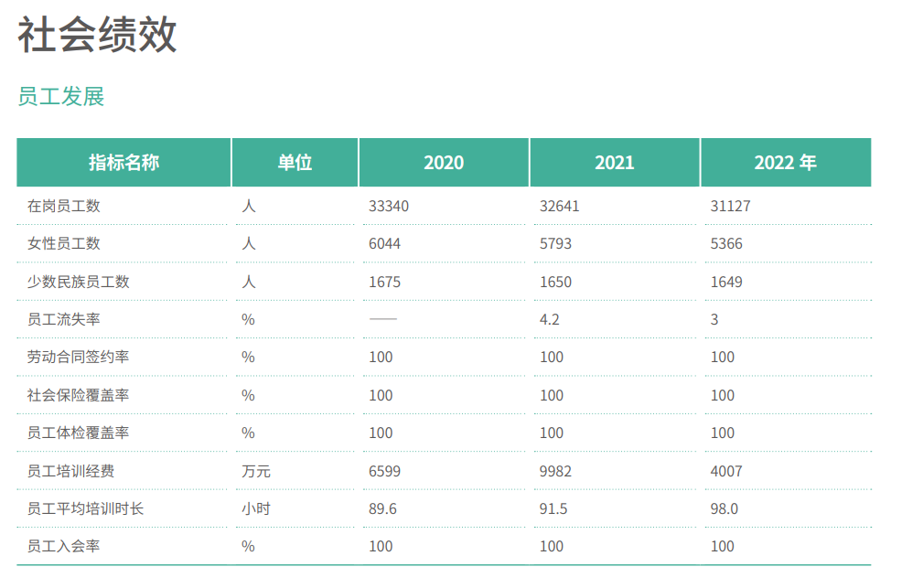923x588 pixels.
Task: Click the 2021 女性员工数 value 5793
Action: (555, 244)
